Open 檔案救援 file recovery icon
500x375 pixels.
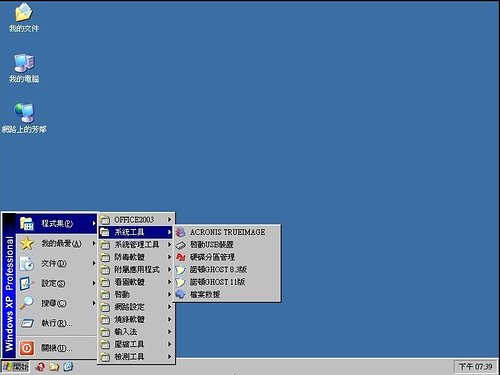point(180,294)
